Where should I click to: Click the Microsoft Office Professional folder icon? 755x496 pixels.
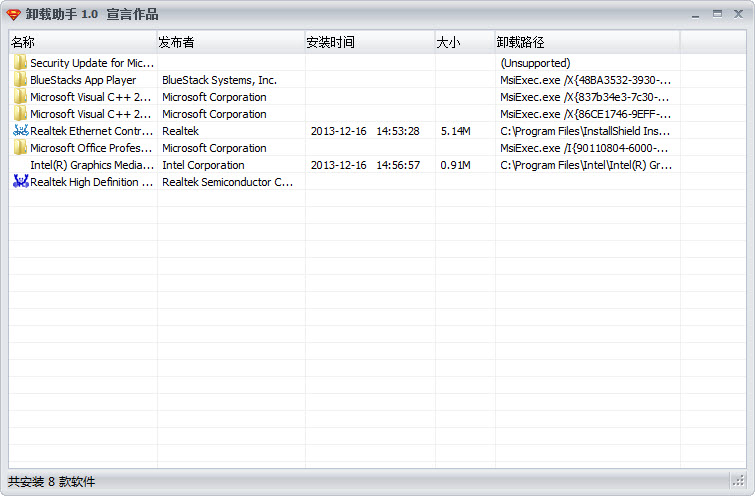pyautogui.click(x=20, y=147)
